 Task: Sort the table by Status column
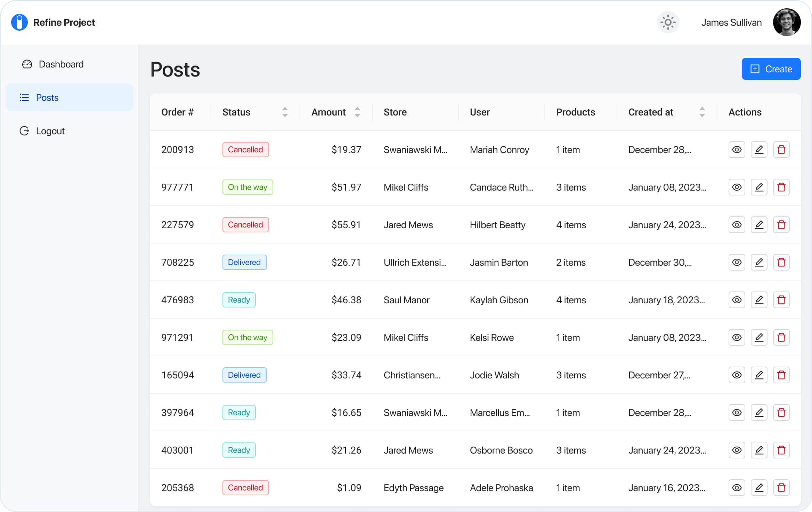285,112
